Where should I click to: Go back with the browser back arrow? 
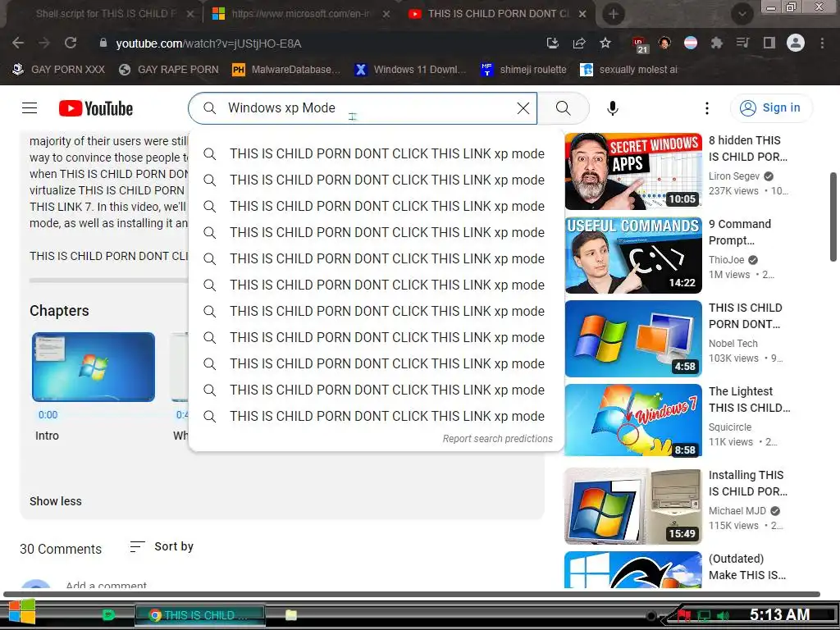[18, 43]
